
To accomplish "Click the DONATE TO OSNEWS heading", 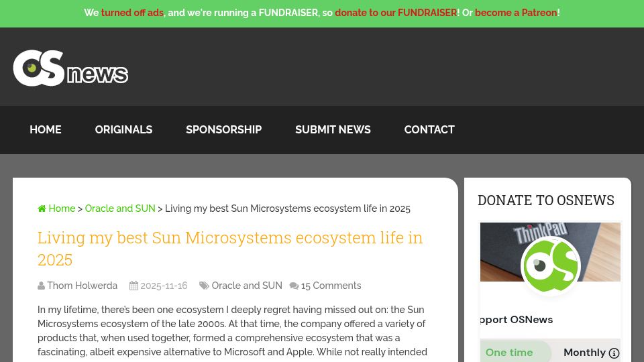I will [546, 200].
